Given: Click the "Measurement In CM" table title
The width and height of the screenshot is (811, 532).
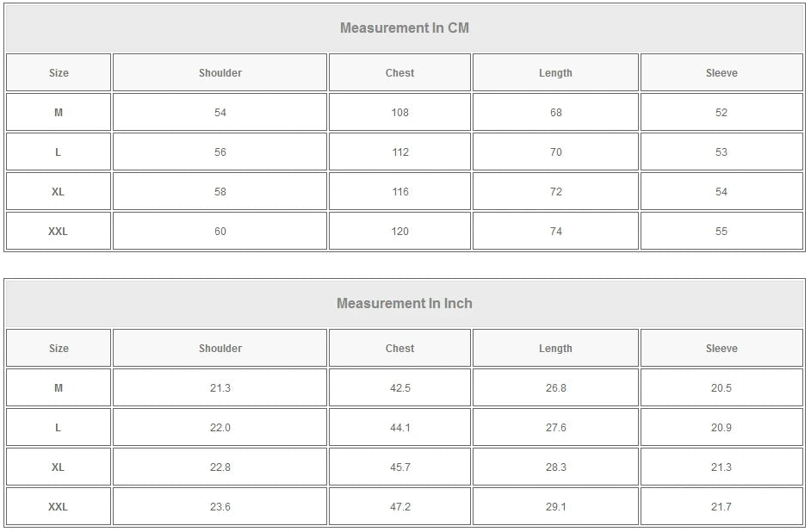Looking at the screenshot, I should (405, 28).
